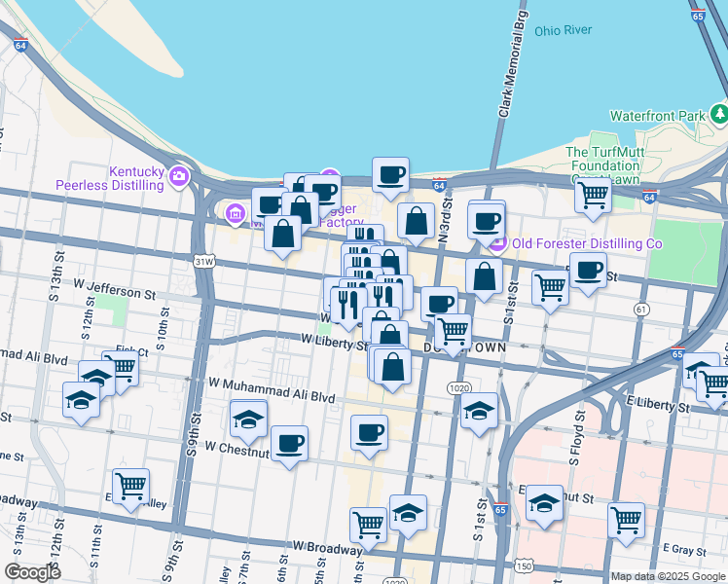Open the Kentucky Peerless Distilling label
The width and height of the screenshot is (728, 584).
pyautogui.click(x=110, y=178)
